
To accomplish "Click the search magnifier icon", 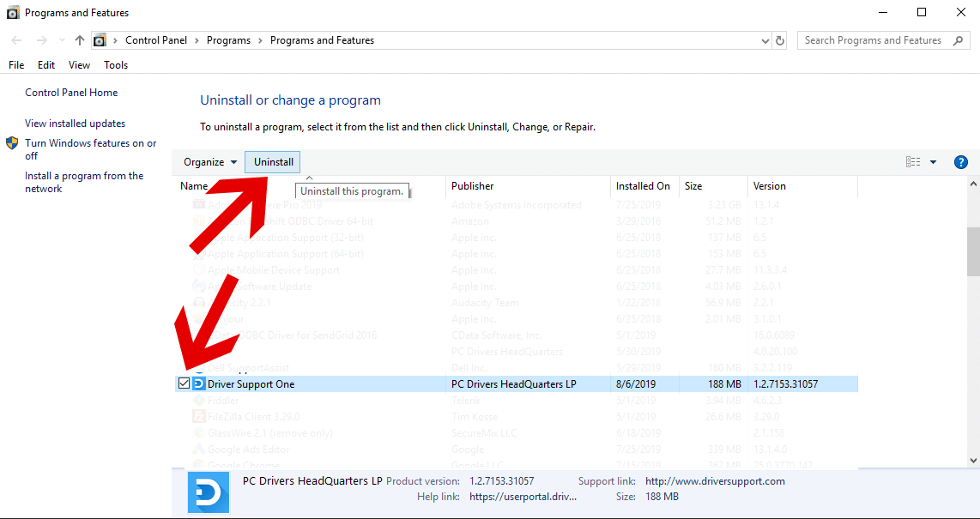I will tap(959, 40).
